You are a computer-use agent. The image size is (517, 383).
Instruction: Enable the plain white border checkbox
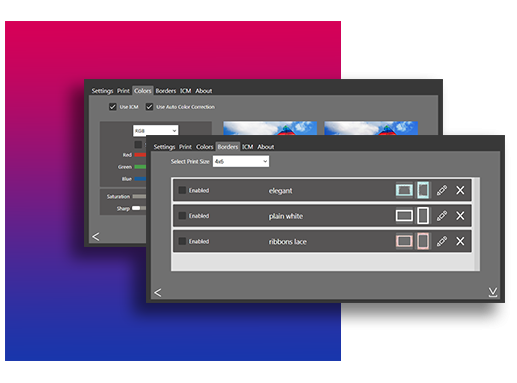pyautogui.click(x=182, y=216)
